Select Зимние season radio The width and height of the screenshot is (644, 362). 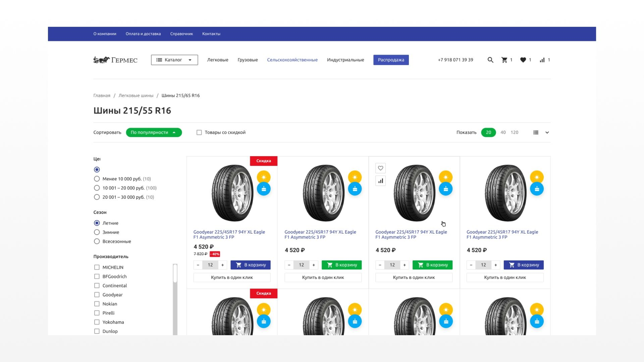[97, 232]
